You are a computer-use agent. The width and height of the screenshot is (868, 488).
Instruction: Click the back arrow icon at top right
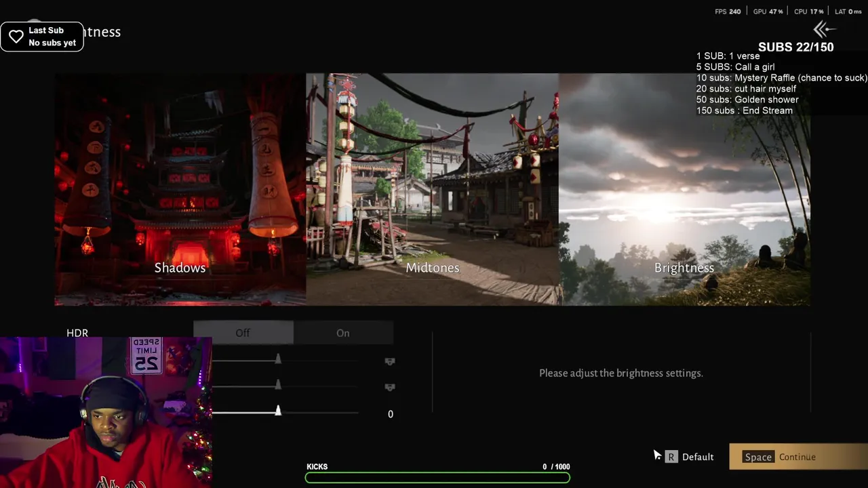(x=825, y=29)
